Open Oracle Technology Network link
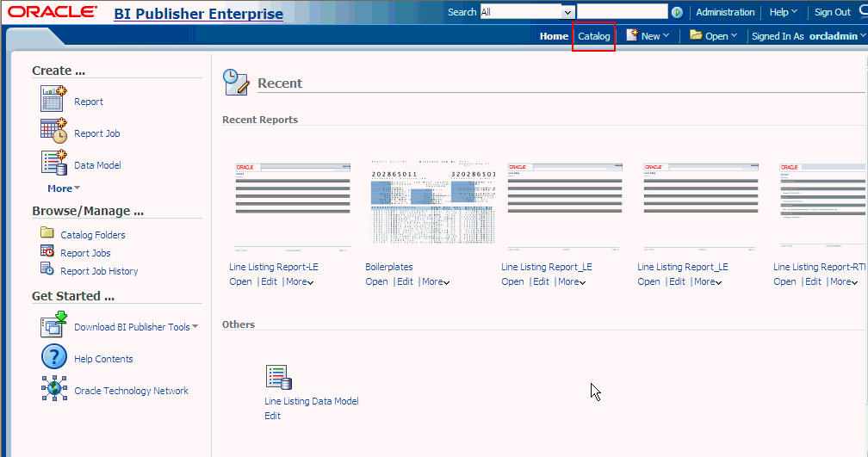This screenshot has width=868, height=457. point(131,391)
